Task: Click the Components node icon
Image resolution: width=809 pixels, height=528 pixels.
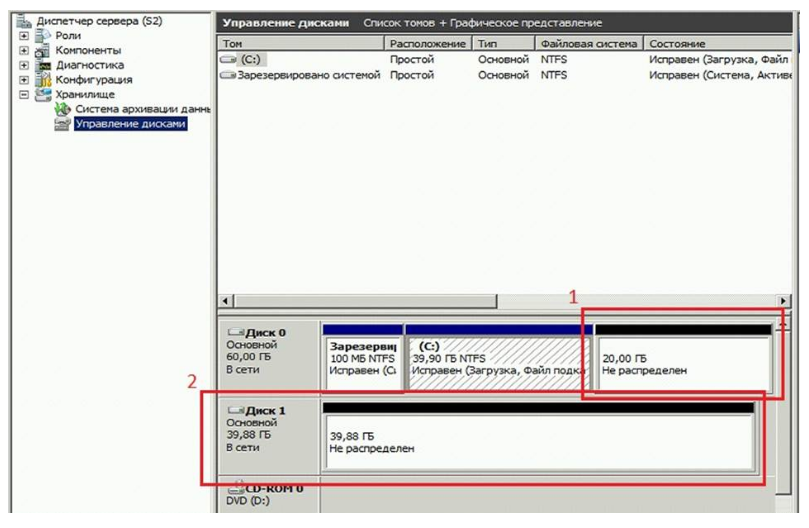Action: [x=43, y=51]
